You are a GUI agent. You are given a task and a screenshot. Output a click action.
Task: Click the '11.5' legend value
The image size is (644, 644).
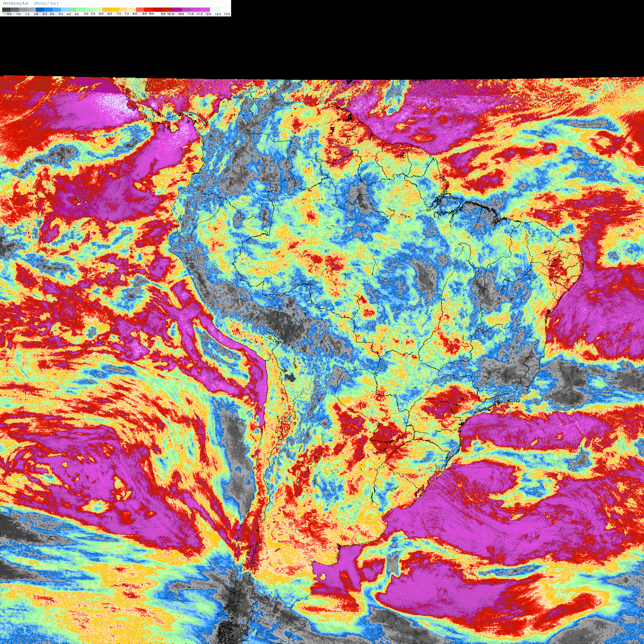tap(199, 14)
